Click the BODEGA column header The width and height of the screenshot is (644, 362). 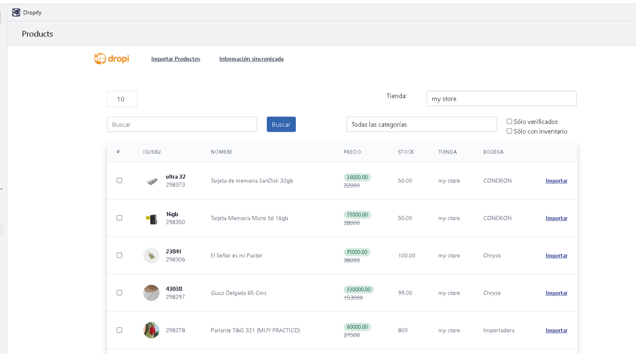point(493,152)
